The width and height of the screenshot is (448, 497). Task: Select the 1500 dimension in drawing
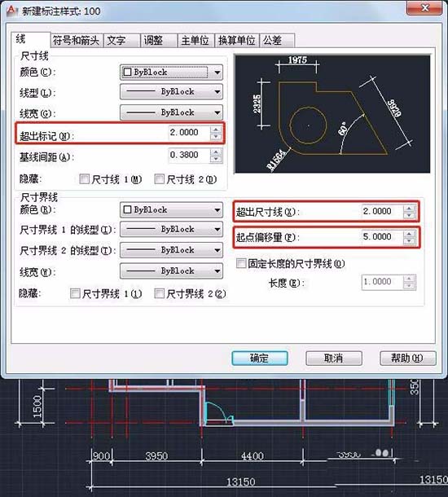click(37, 407)
